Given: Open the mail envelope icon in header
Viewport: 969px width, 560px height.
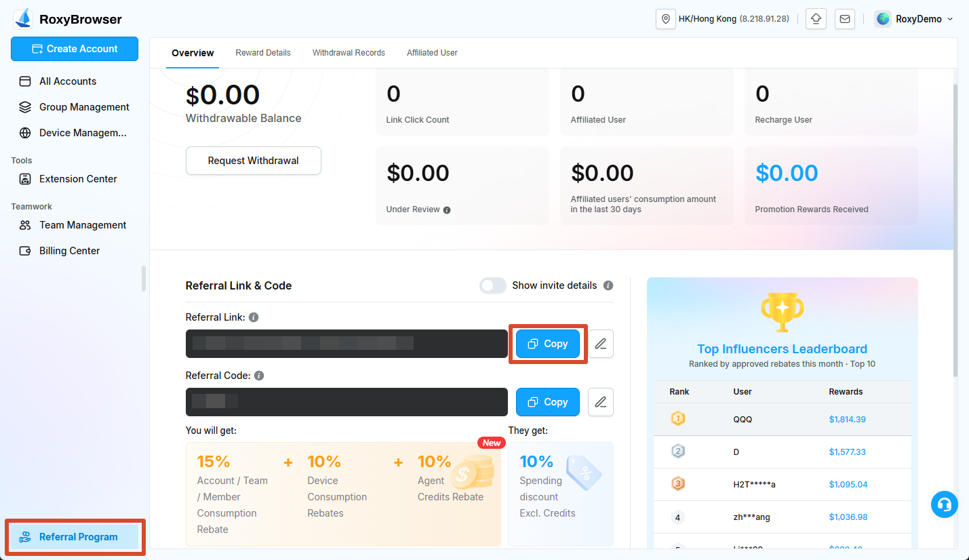Looking at the screenshot, I should tap(845, 19).
